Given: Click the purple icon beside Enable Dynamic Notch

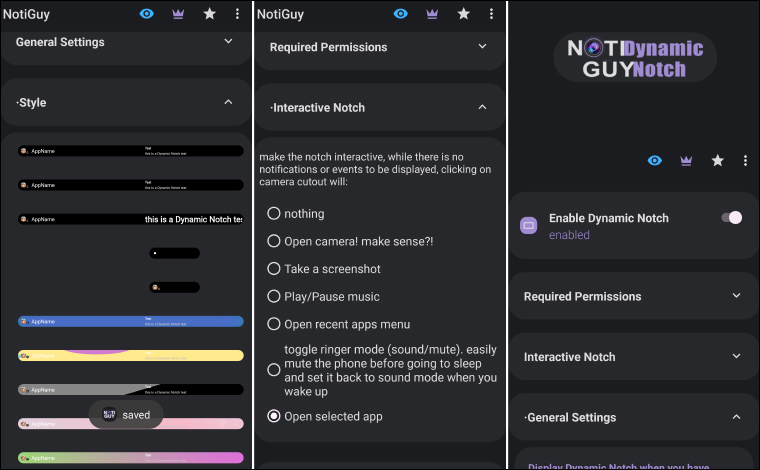Looking at the screenshot, I should 529,226.
